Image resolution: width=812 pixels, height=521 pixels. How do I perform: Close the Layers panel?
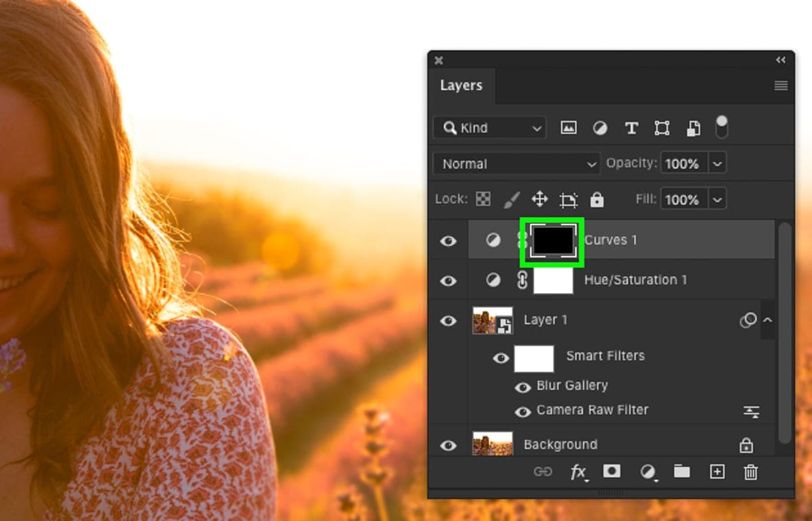438,60
